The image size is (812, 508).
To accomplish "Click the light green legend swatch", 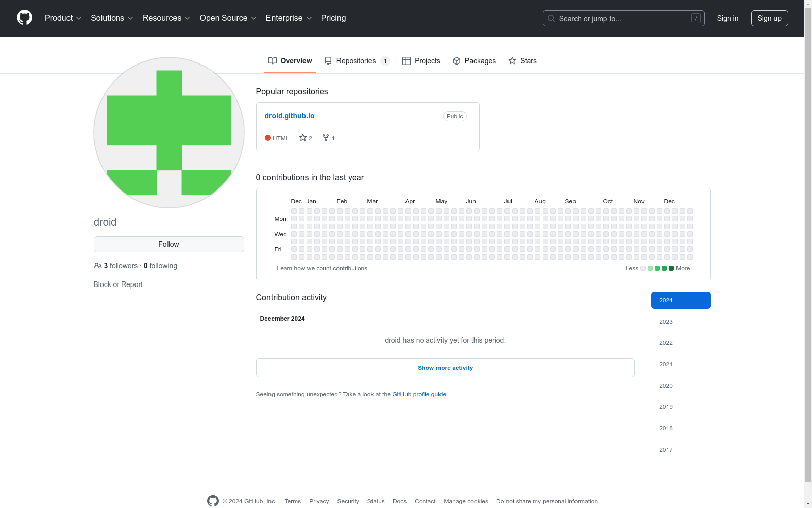I will click(650, 268).
